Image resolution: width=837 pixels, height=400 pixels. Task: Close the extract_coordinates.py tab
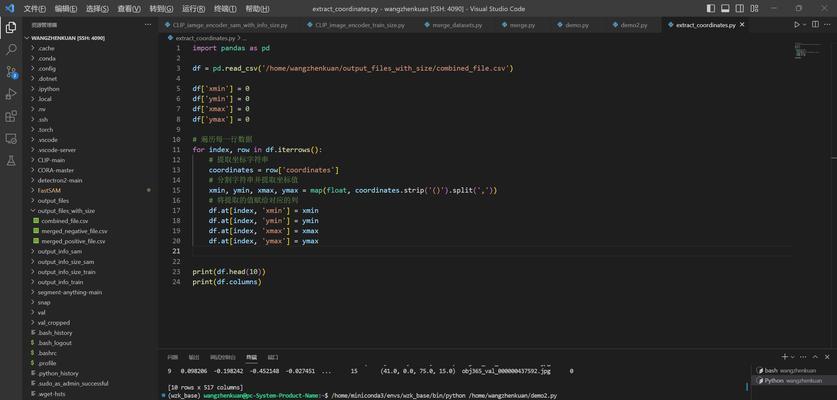pos(741,25)
